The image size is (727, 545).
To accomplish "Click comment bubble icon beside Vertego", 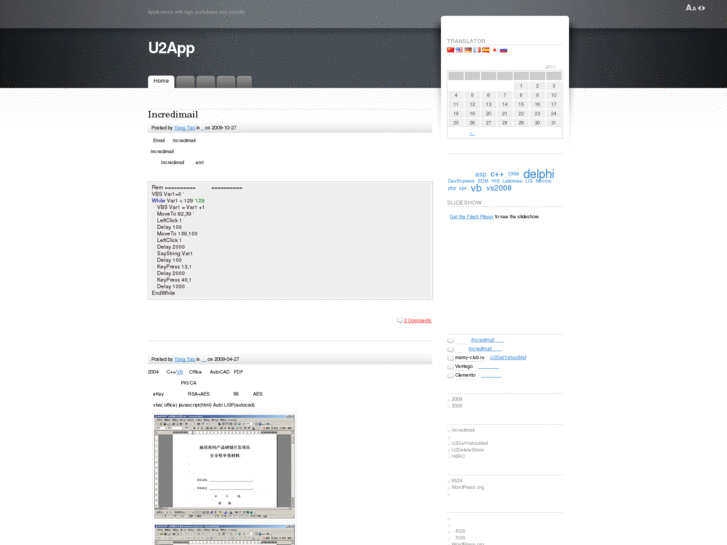I will (450, 367).
